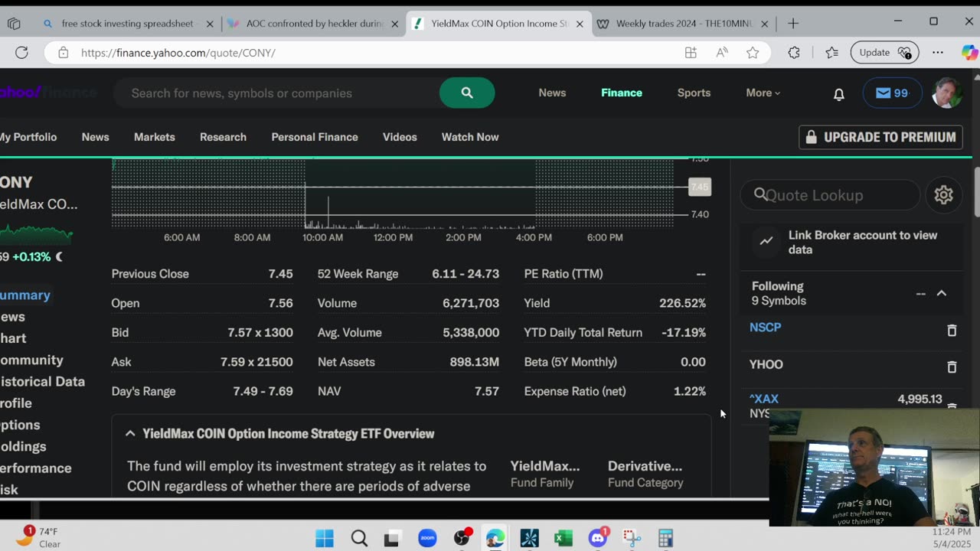Image resolution: width=980 pixels, height=551 pixels.
Task: Open Yahoo notifications bell
Action: click(839, 93)
